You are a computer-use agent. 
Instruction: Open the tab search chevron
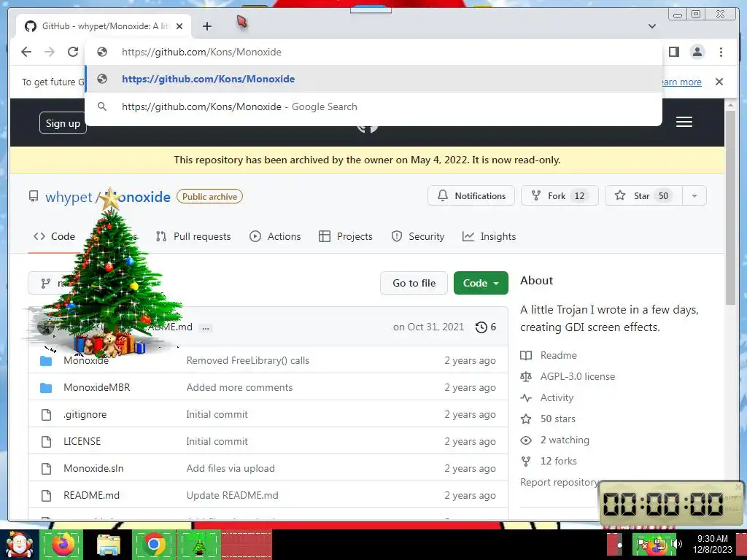652,26
